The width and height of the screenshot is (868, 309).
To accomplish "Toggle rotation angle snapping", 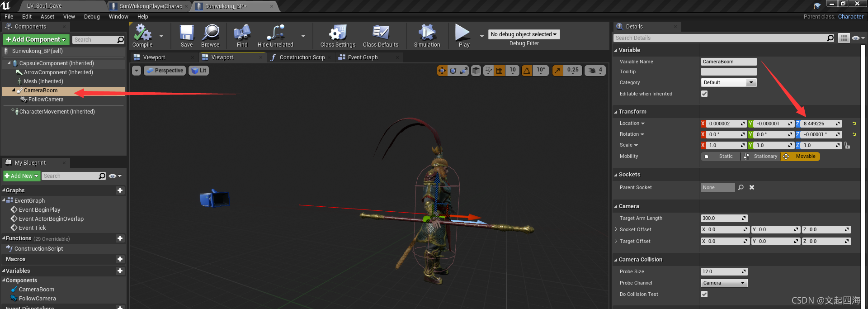I will pyautogui.click(x=527, y=71).
